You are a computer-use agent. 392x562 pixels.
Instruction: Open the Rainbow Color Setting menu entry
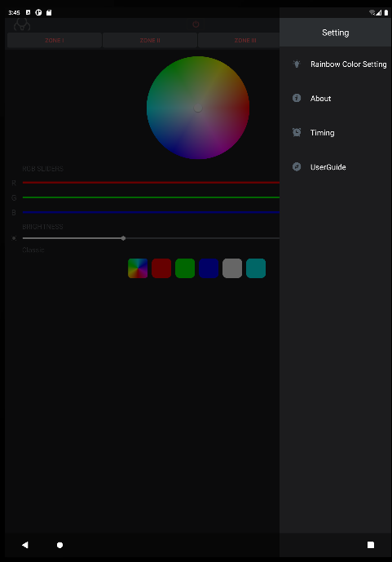(x=336, y=64)
